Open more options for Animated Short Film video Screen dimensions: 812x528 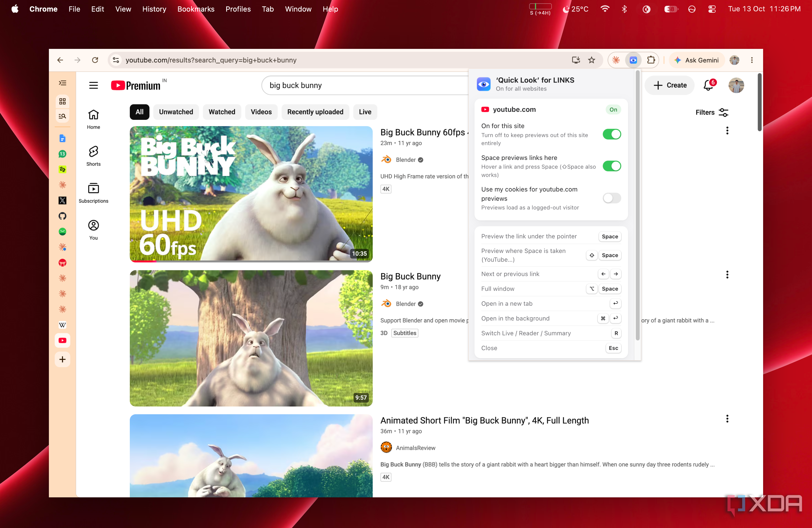tap(727, 419)
